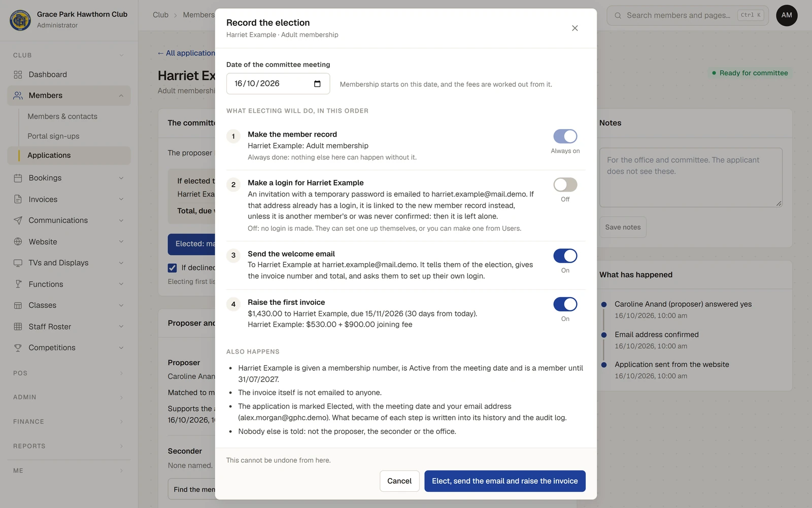Viewport: 812px width, 508px height.
Task: Click the Notes text area
Action: pyautogui.click(x=691, y=177)
